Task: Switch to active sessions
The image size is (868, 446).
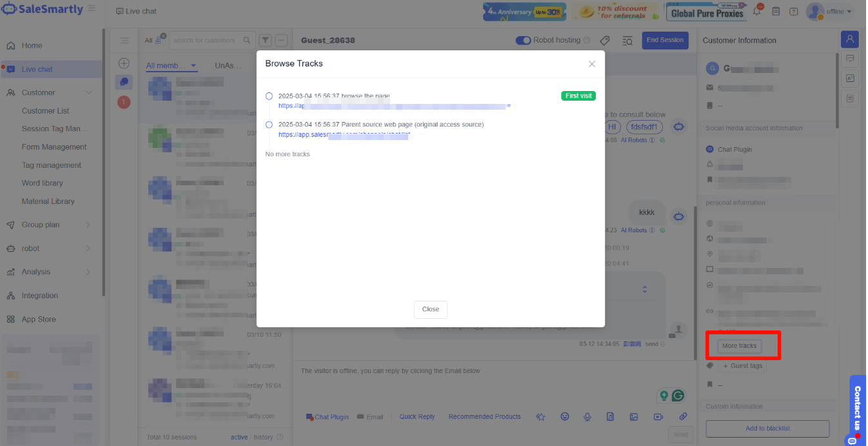Action: coord(239,437)
